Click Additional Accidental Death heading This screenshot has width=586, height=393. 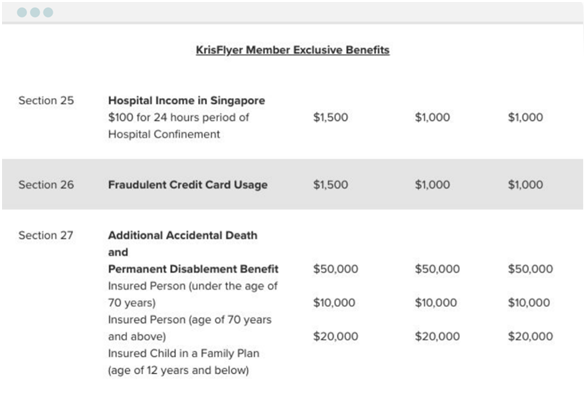click(183, 235)
